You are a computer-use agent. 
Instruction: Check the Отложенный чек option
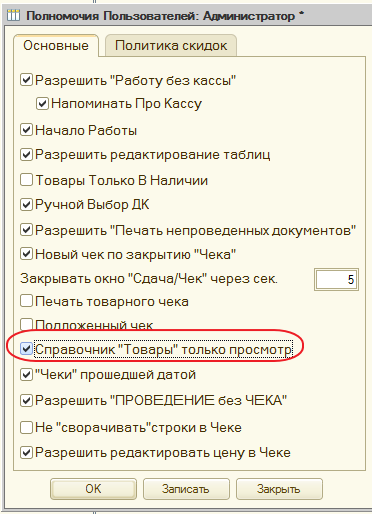26,324
